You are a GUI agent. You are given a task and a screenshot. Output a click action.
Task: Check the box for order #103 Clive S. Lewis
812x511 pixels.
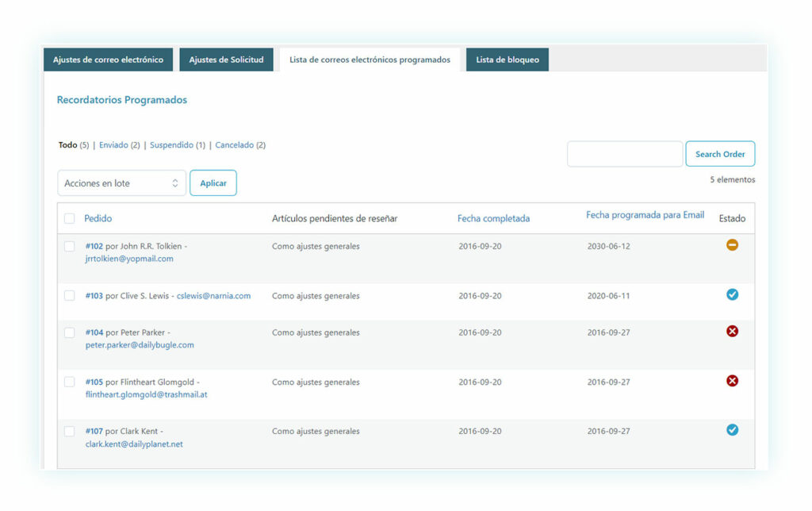(70, 295)
